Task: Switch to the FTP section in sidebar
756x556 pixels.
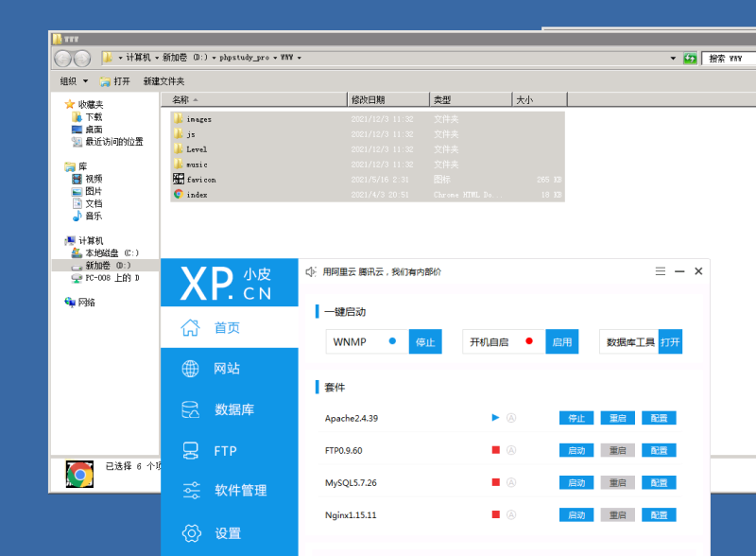Action: coord(230,451)
